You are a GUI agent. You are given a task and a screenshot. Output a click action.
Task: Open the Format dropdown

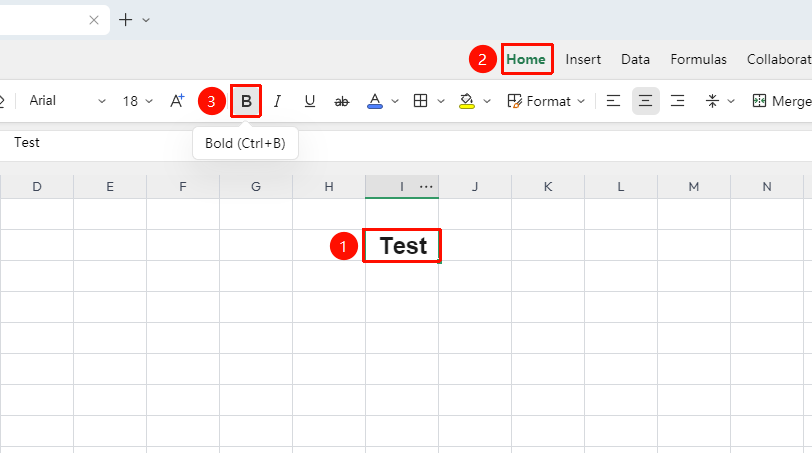point(546,101)
